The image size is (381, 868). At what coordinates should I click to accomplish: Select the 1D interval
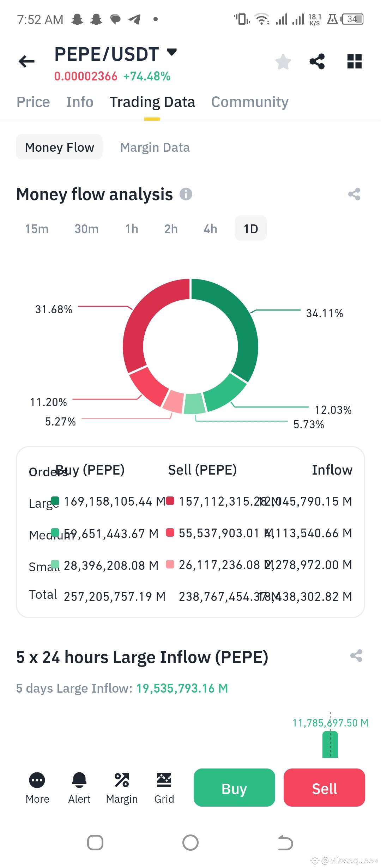[x=250, y=228]
